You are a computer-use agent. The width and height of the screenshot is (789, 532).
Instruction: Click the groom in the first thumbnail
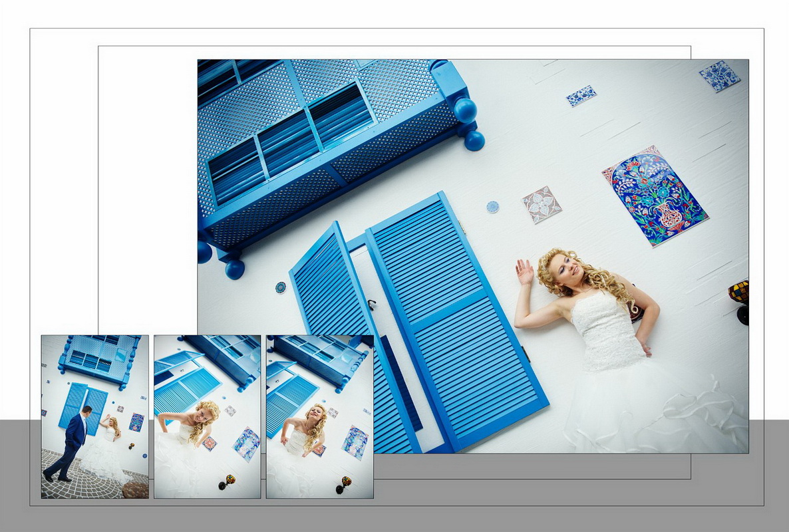tap(72, 442)
